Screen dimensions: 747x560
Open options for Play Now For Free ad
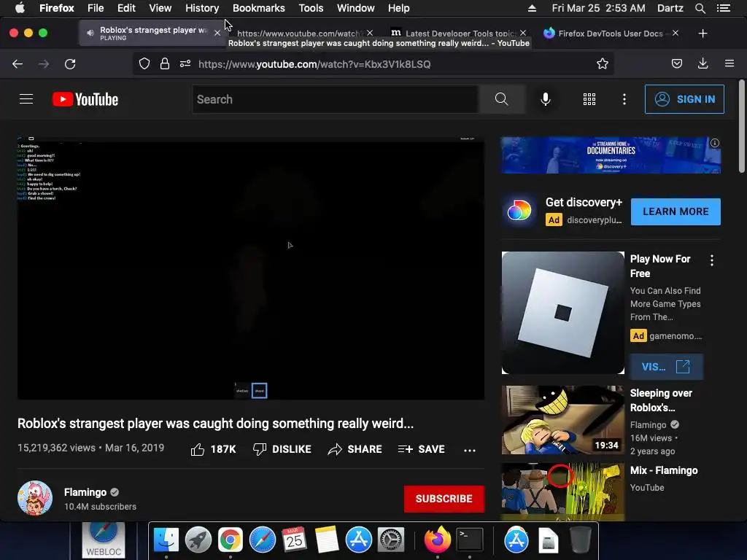point(712,260)
